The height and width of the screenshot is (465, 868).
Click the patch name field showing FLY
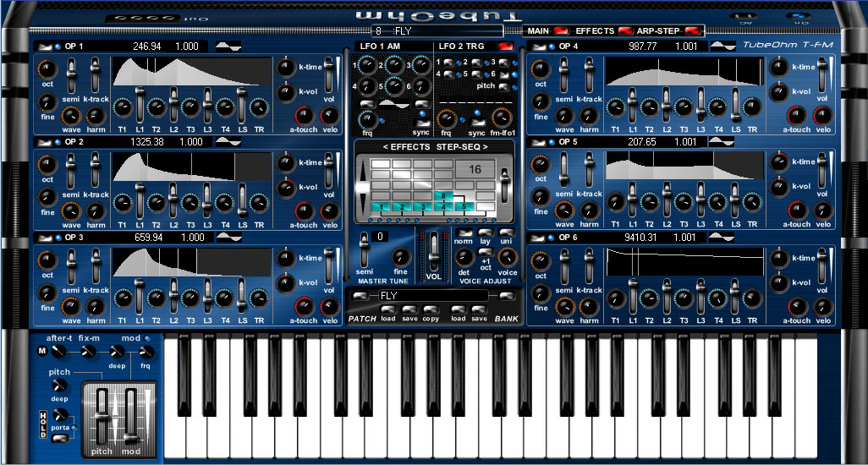pyautogui.click(x=431, y=296)
